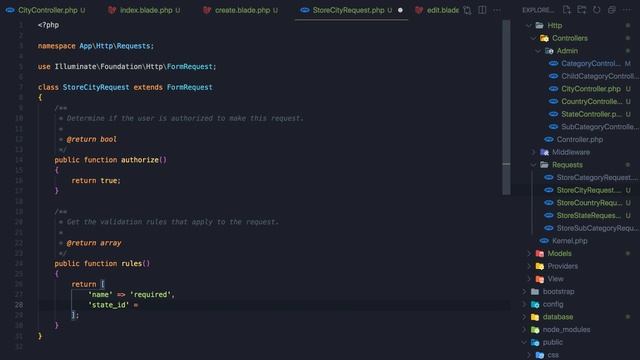Click the New Folder icon in Explorer
Screen dimensions: 640x360
[x=582, y=10]
